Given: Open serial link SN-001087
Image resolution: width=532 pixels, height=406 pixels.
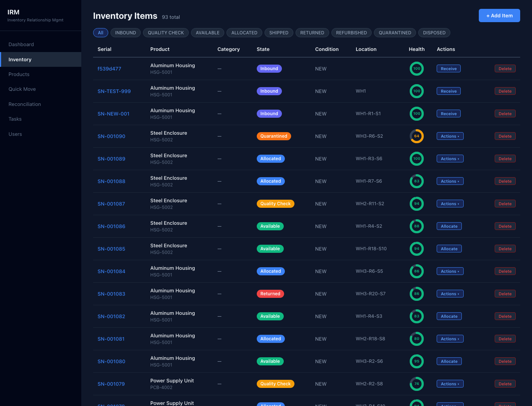Looking at the screenshot, I should coord(111,204).
